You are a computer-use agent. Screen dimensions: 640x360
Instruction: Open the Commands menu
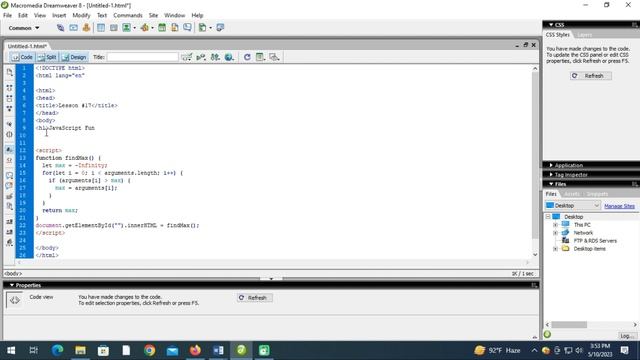tap(128, 15)
